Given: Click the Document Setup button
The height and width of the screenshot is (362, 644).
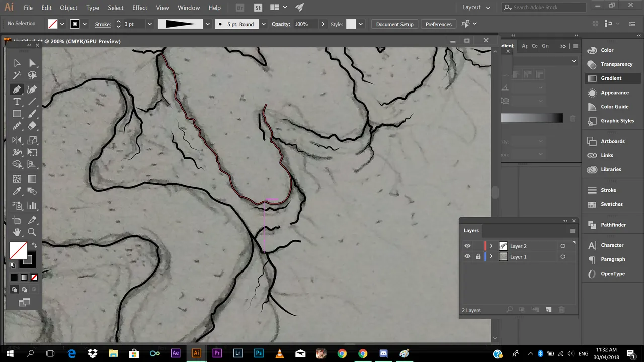Looking at the screenshot, I should click(395, 24).
